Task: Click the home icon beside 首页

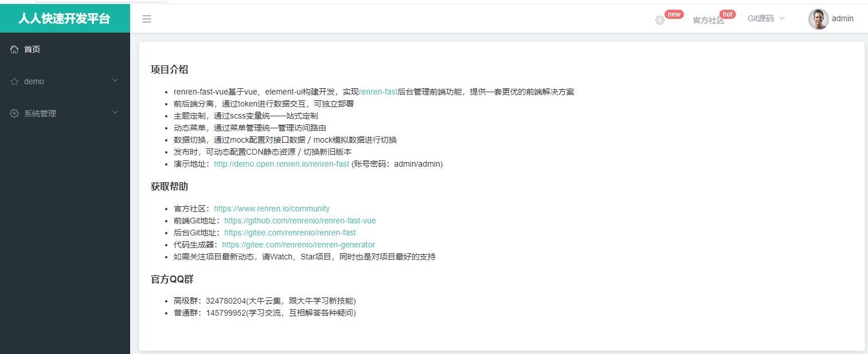Action: [14, 49]
